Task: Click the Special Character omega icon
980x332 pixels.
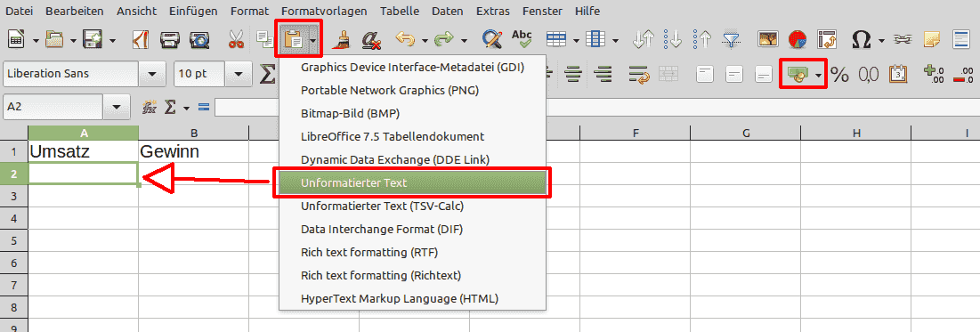Action: click(862, 39)
